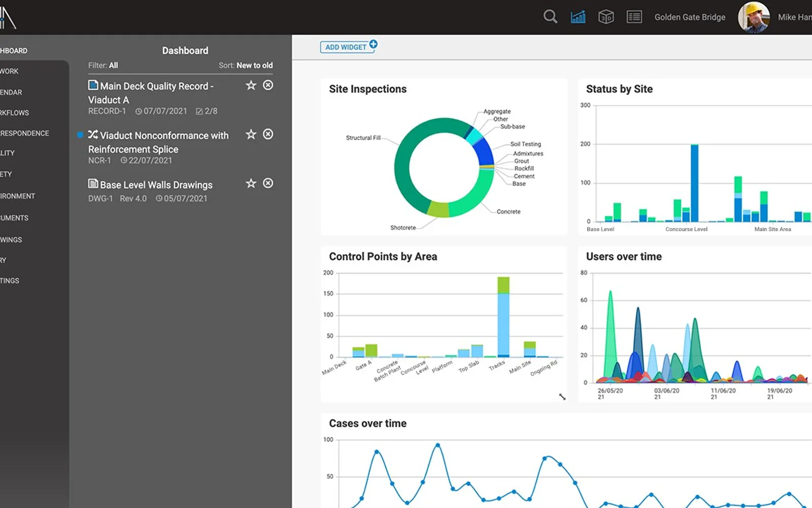Click the 2/8 checklist progress indicator
812x508 pixels.
pyautogui.click(x=207, y=111)
